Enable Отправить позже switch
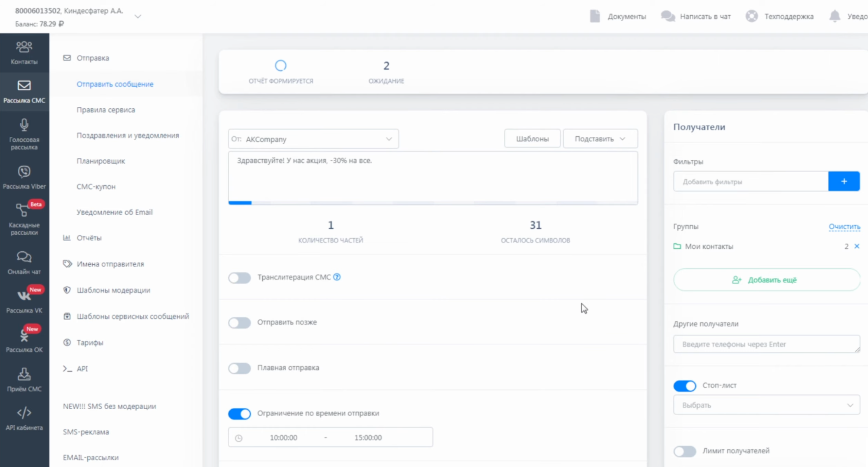The height and width of the screenshot is (467, 868). 240,323
